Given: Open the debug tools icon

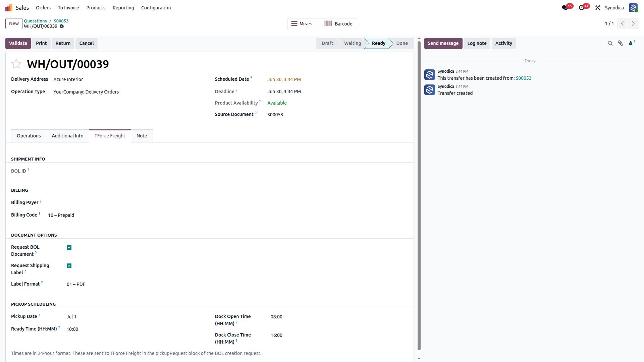Looking at the screenshot, I should [598, 7].
